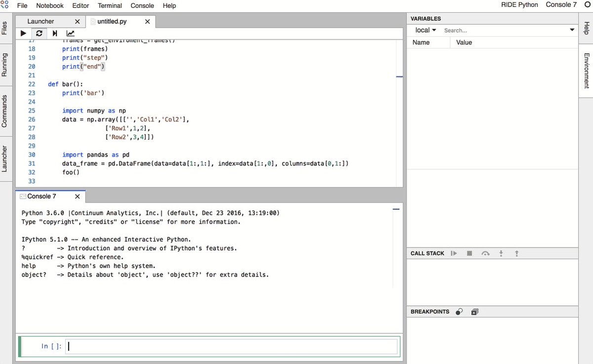Click the RIDE Python kernel label
This screenshot has height=364, width=593.
click(519, 5)
